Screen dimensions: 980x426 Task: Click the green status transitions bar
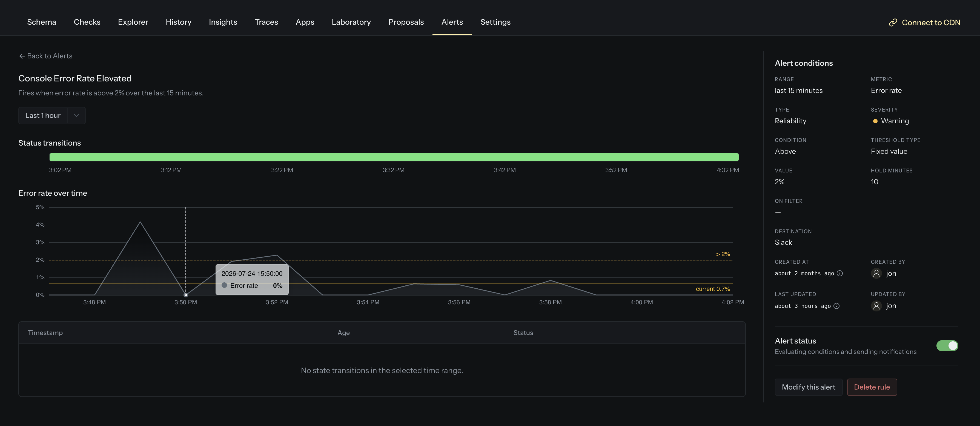pos(394,157)
